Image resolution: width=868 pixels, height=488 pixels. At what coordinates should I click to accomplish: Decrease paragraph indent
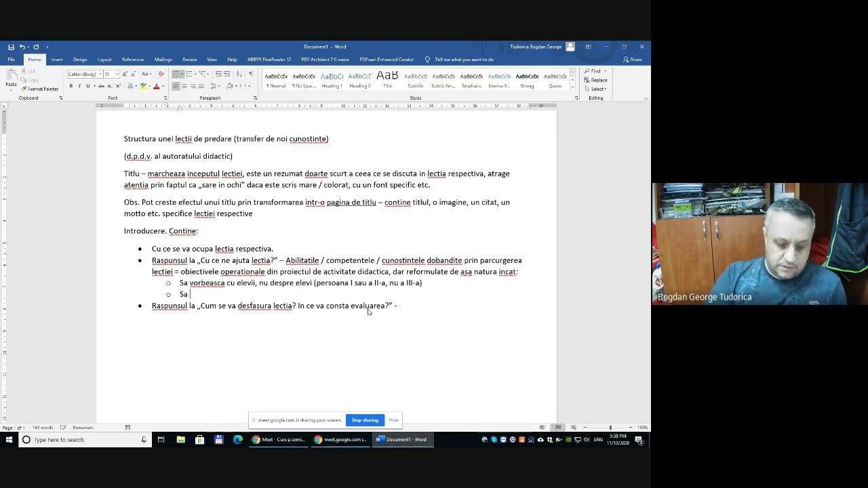click(218, 74)
